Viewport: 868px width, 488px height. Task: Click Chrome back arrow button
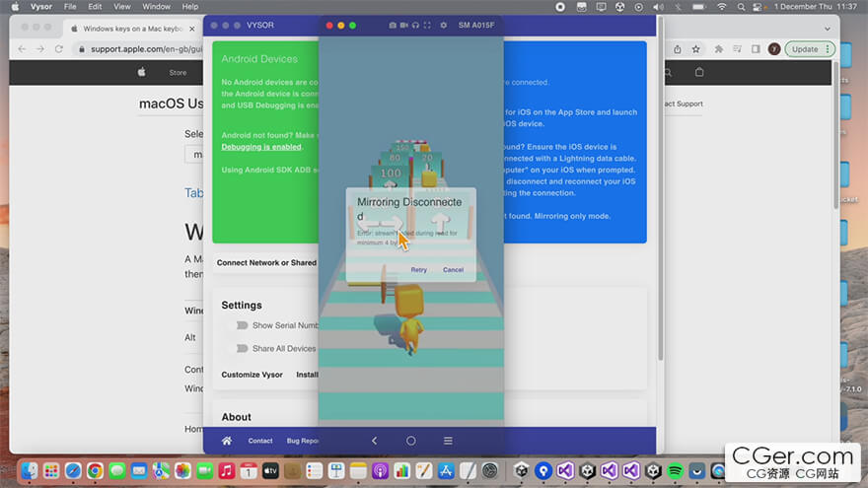22,49
